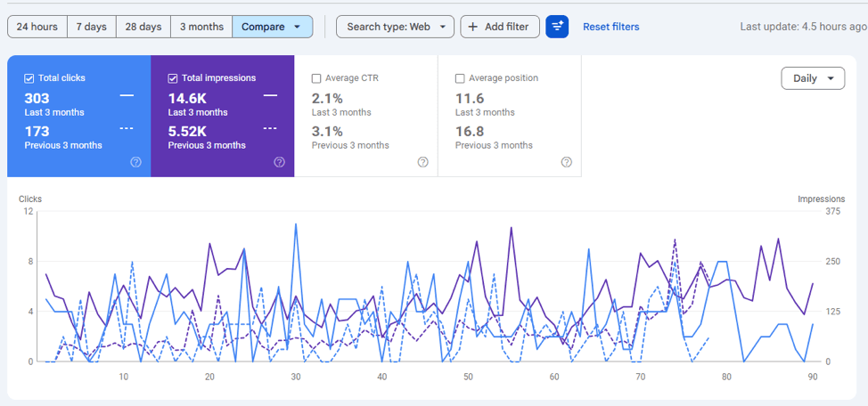Click the Impressions axis label
The image size is (868, 406).
coord(822,199)
